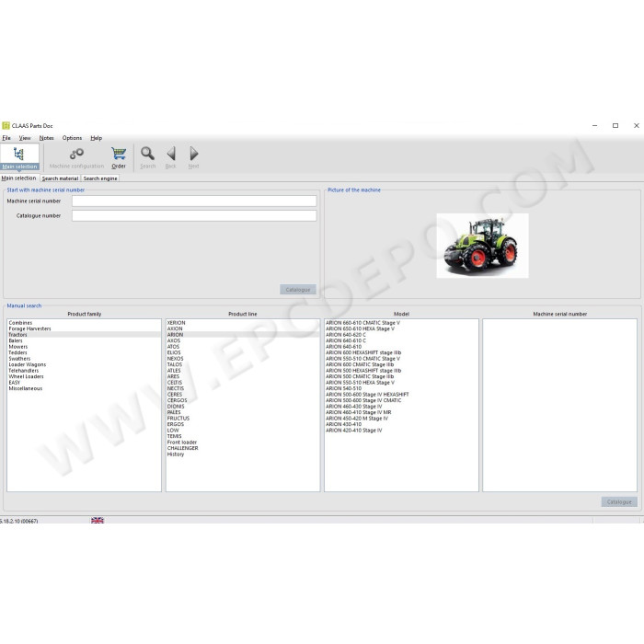This screenshot has width=644, height=644.
Task: Click the Catalogue button under Manual search
Action: click(619, 502)
